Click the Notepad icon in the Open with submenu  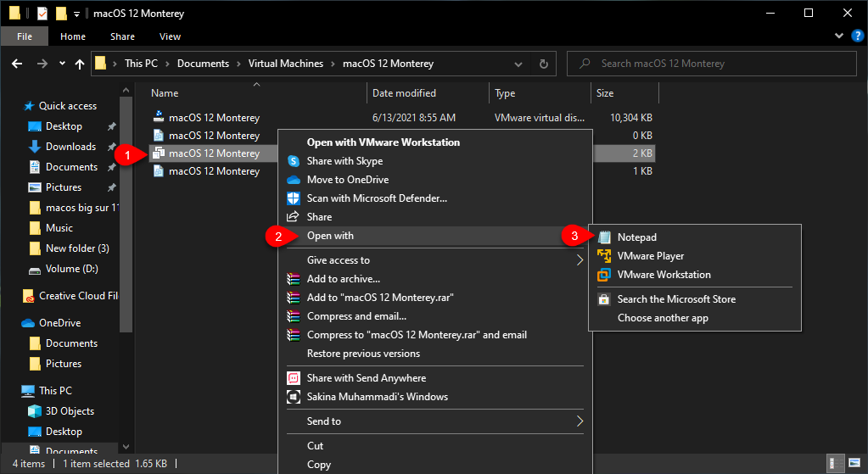pos(604,237)
